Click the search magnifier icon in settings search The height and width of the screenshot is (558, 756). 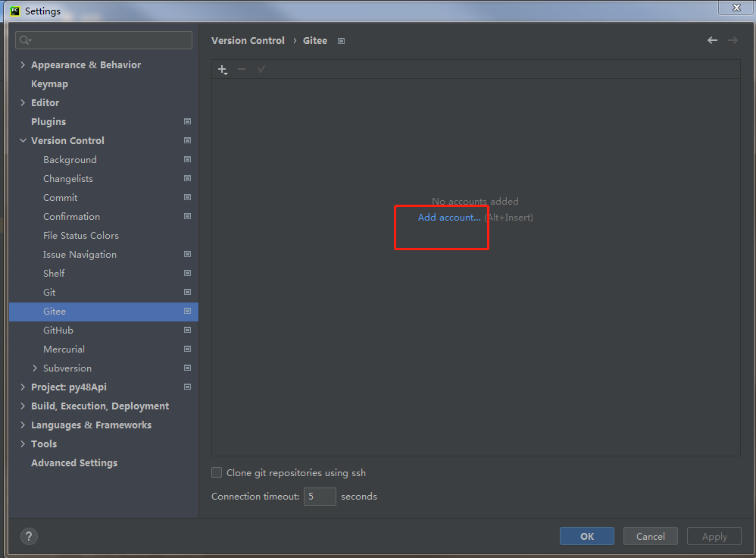pyautogui.click(x=25, y=40)
